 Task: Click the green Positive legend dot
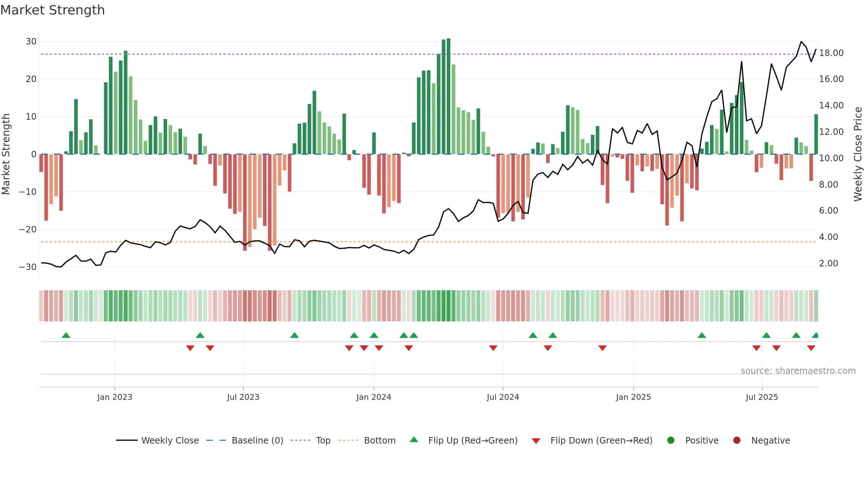click(671, 440)
